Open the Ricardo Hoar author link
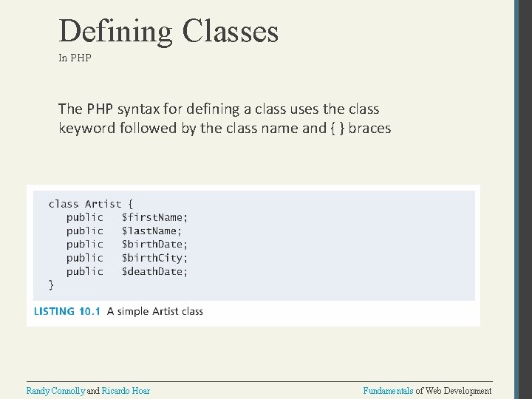 tap(126, 391)
